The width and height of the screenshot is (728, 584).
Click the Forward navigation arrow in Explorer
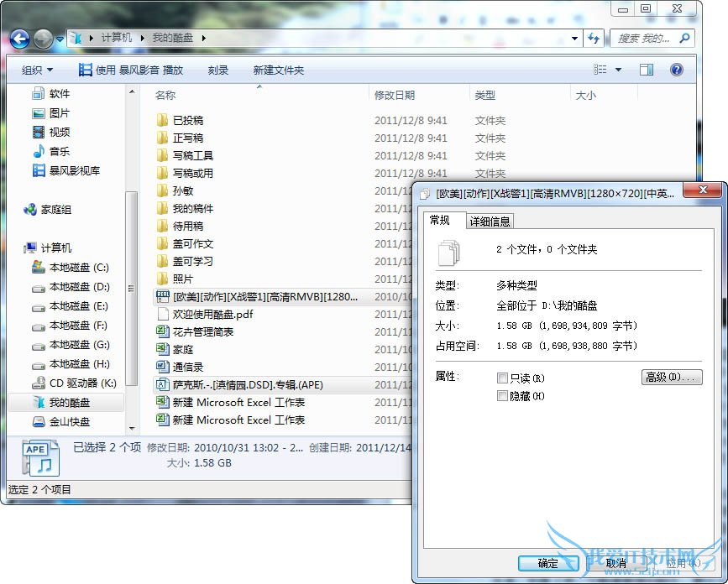(43, 39)
